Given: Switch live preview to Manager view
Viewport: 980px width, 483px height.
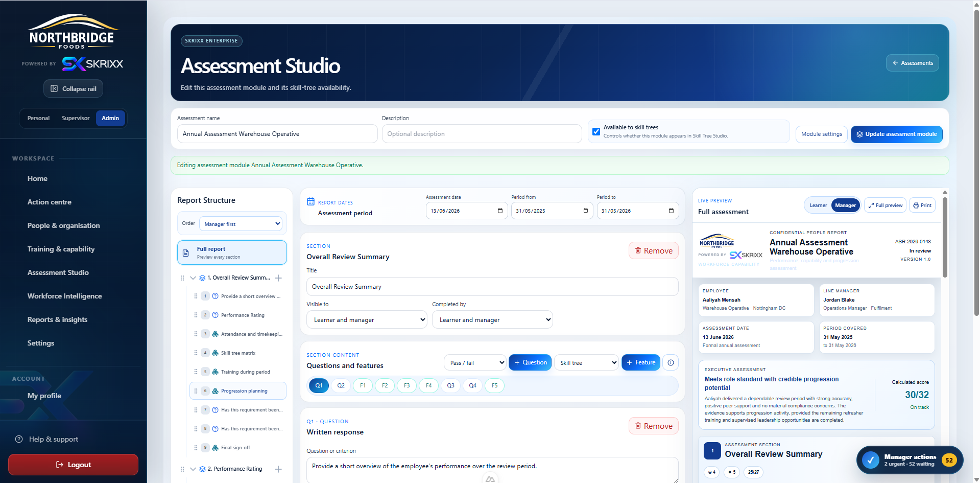Looking at the screenshot, I should [x=845, y=205].
